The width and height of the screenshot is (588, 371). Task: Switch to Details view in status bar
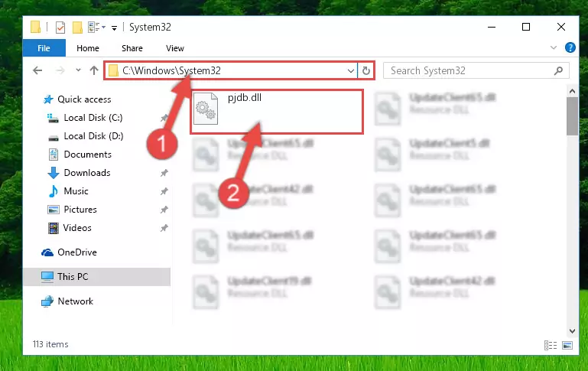coord(550,345)
